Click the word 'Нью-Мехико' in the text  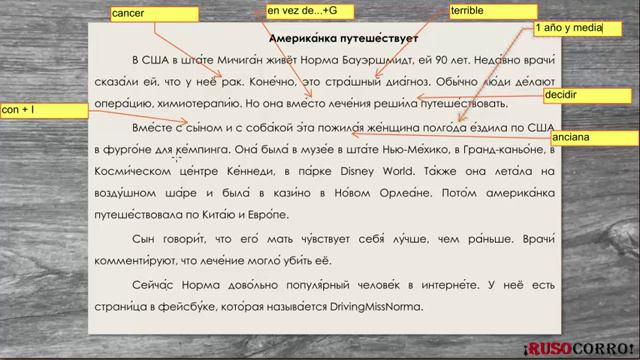pyautogui.click(x=415, y=150)
